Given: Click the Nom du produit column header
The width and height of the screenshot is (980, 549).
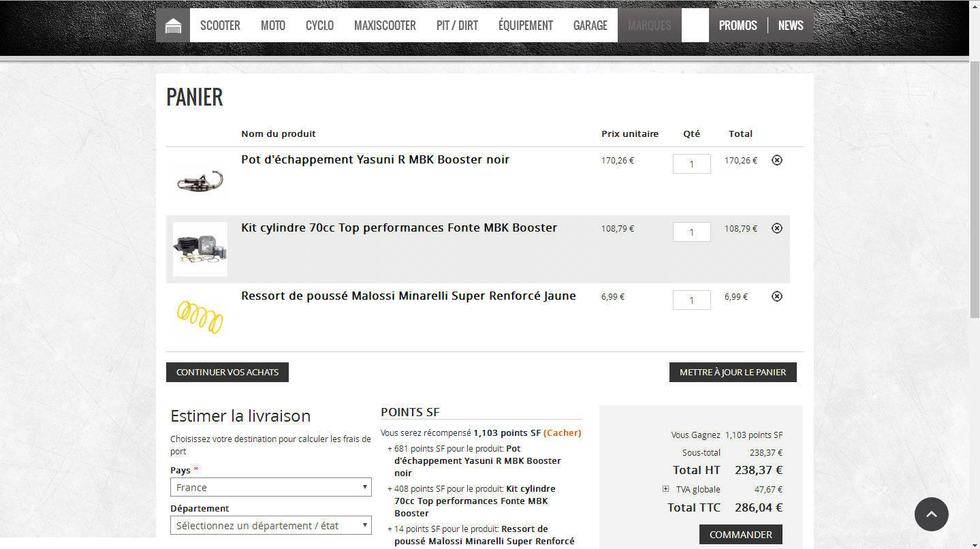Looking at the screenshot, I should point(279,134).
